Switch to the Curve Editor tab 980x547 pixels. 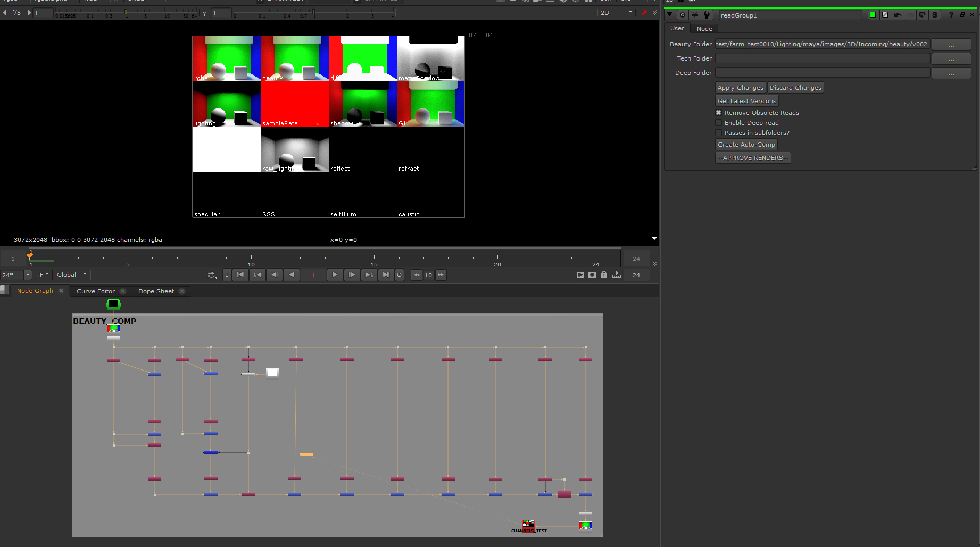pyautogui.click(x=96, y=291)
